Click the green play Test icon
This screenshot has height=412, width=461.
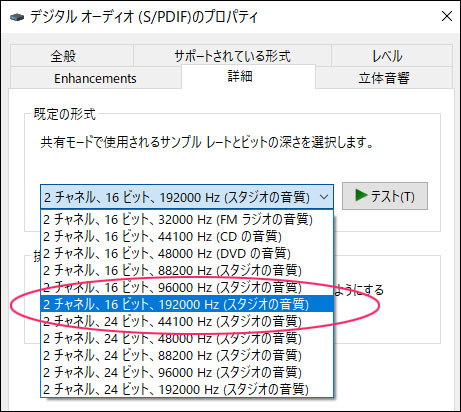[x=361, y=195]
